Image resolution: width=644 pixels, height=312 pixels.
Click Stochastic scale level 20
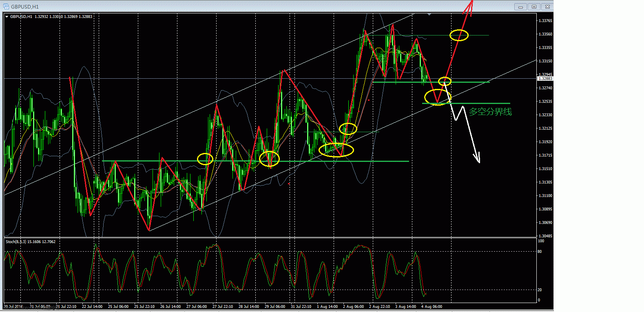[540, 290]
